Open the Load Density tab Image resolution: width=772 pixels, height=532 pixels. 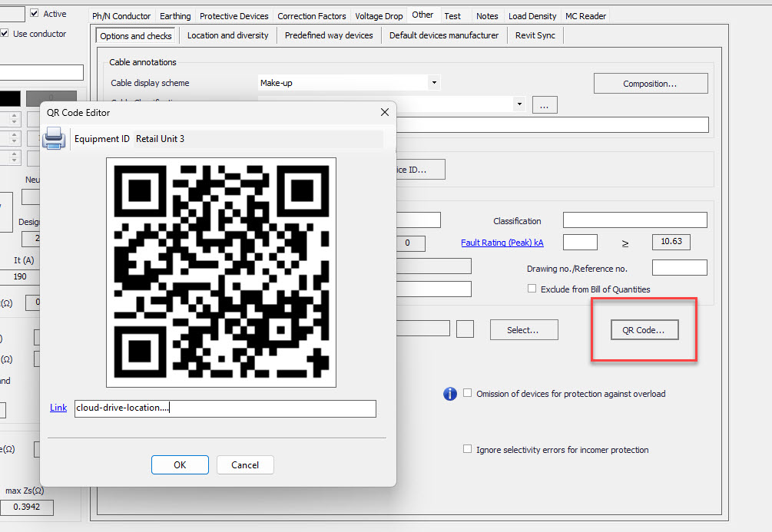(532, 16)
